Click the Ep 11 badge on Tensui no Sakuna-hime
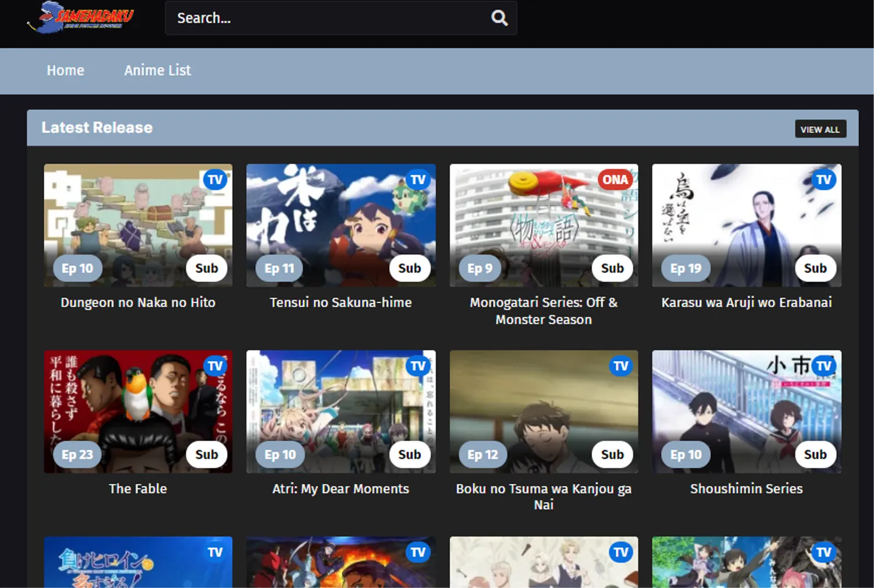This screenshot has width=874, height=588. (x=280, y=269)
